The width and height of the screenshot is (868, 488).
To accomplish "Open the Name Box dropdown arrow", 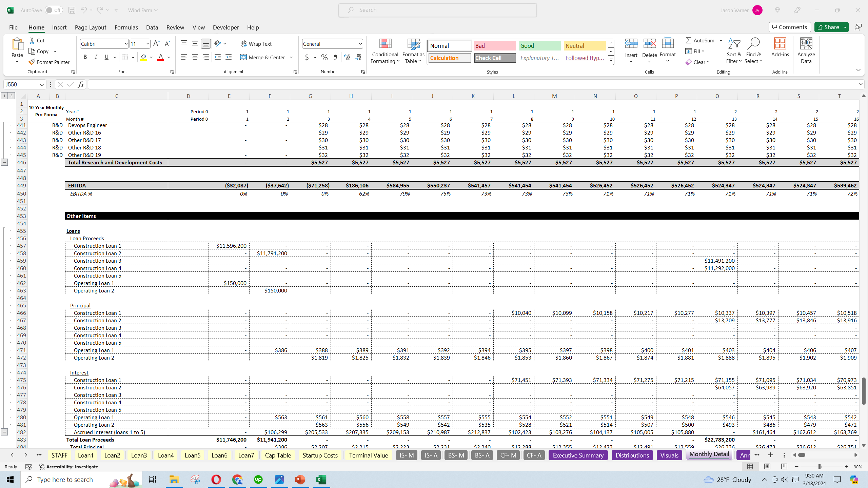I will [x=41, y=84].
